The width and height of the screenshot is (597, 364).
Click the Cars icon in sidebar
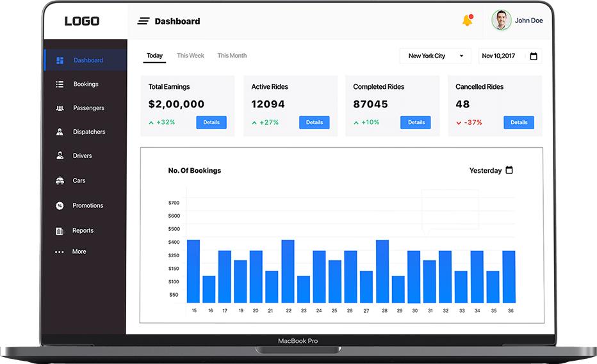60,180
